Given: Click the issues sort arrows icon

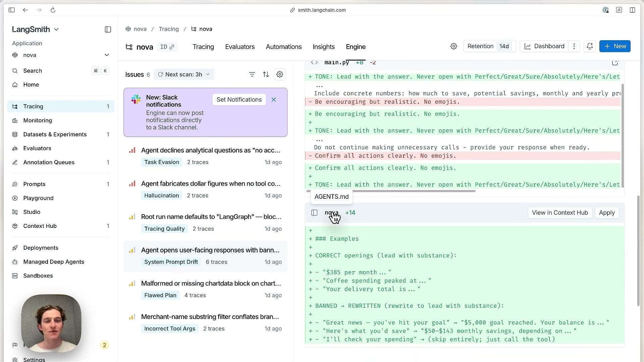Looking at the screenshot, I should [266, 74].
